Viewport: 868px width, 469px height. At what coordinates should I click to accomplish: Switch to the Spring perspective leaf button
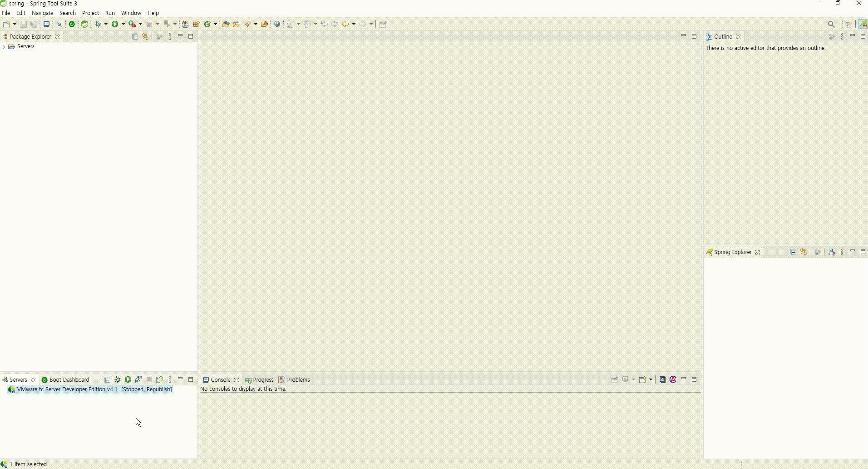pos(863,24)
